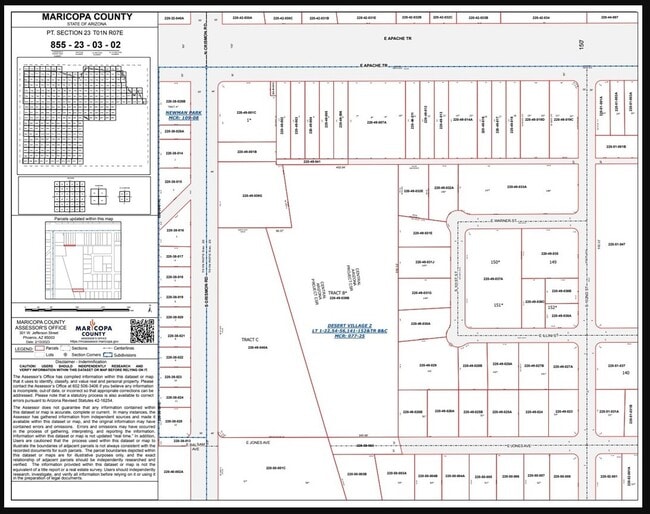650x514 pixels.
Task: Open the NEWMAN PARK MCR 109-08 link
Action: click(x=183, y=117)
